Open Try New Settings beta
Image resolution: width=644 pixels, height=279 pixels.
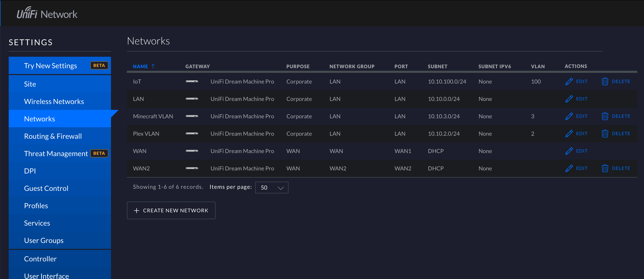click(x=60, y=66)
